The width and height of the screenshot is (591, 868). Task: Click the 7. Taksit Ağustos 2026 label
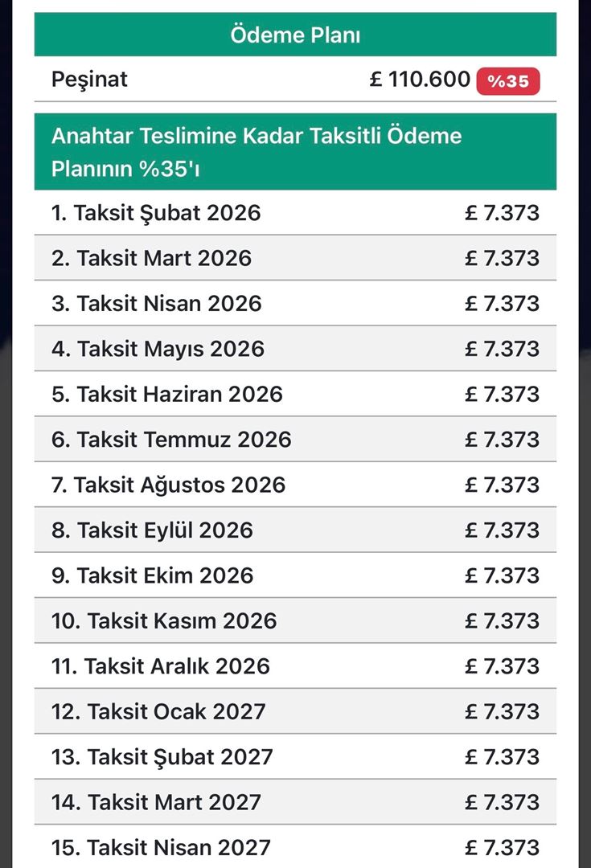click(x=168, y=485)
